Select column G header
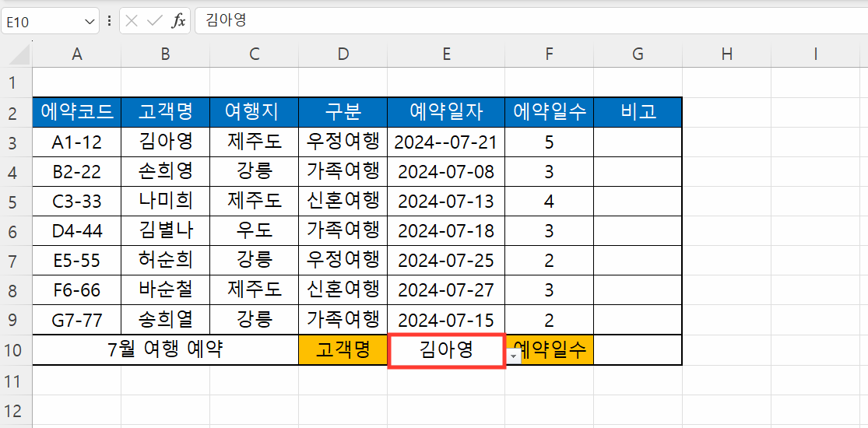The height and width of the screenshot is (428, 868). (x=638, y=54)
